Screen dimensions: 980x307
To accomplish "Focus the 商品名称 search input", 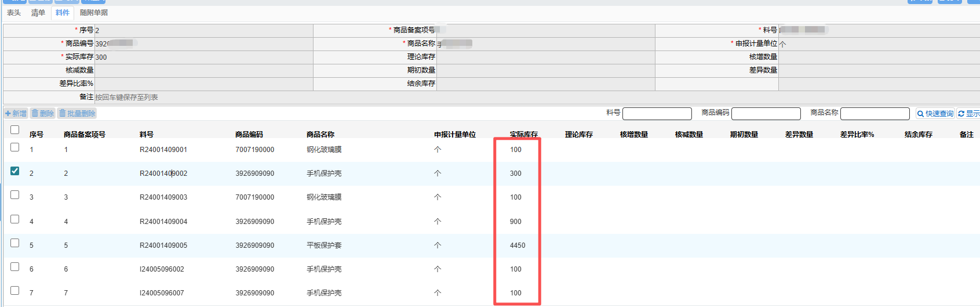I will (x=875, y=114).
